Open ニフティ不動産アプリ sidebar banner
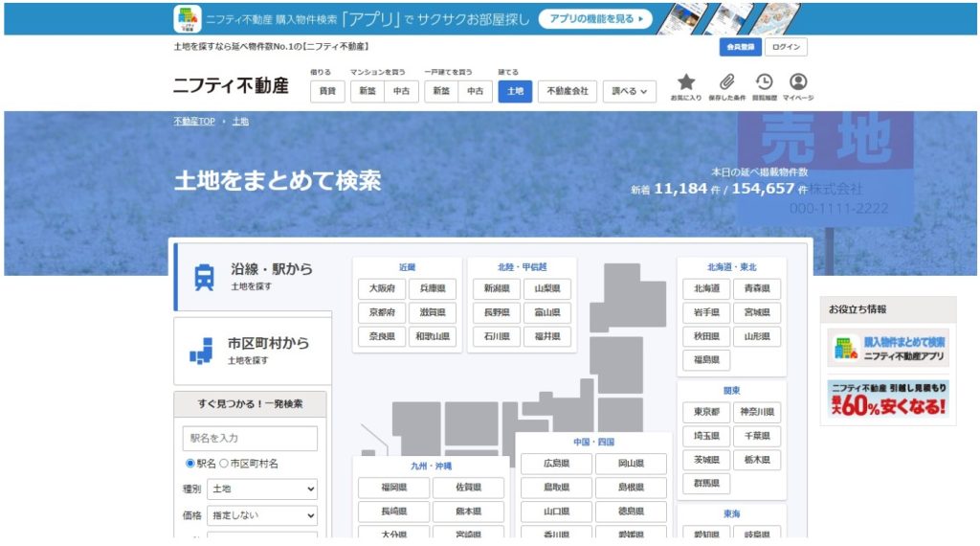This screenshot has width=980, height=546. coord(888,349)
